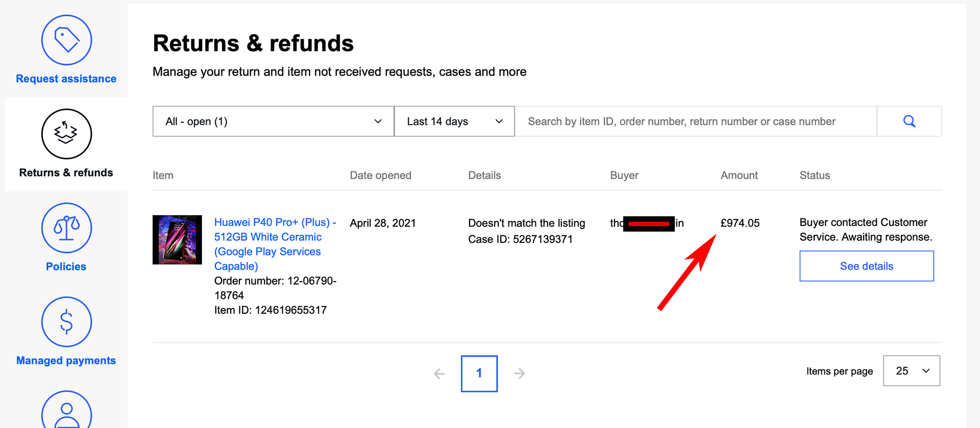
Task: Open Managed payments dollar icon
Action: pos(66,321)
